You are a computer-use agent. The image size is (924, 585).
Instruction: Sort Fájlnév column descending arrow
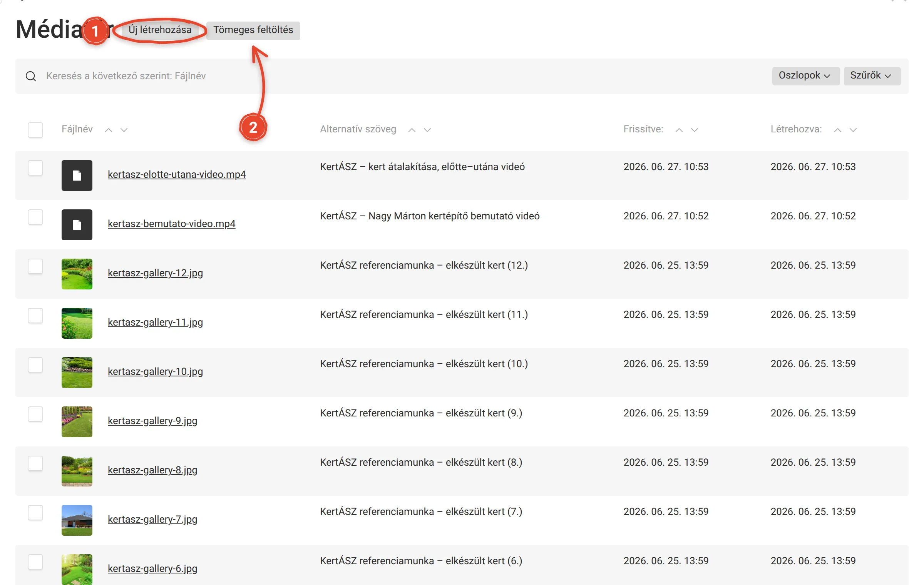pos(124,130)
